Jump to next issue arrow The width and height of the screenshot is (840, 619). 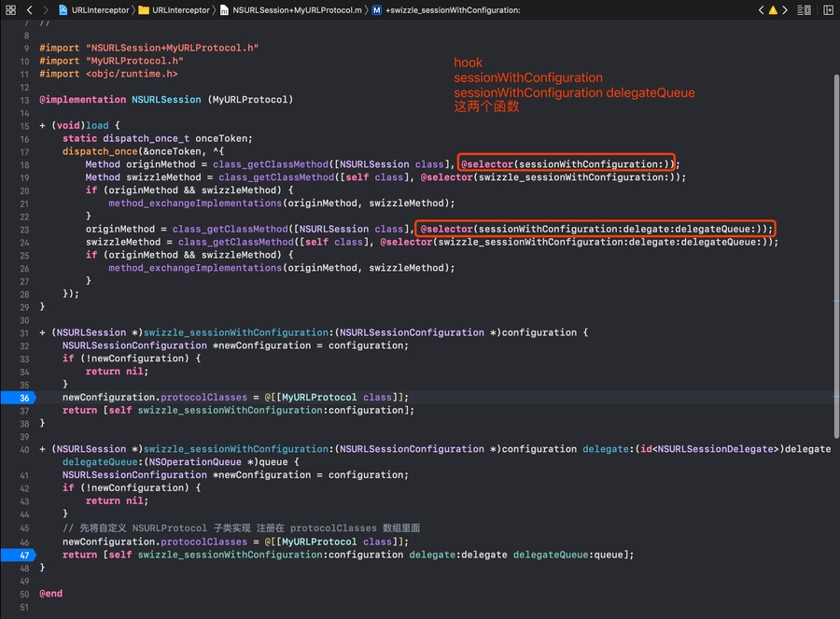pos(787,9)
